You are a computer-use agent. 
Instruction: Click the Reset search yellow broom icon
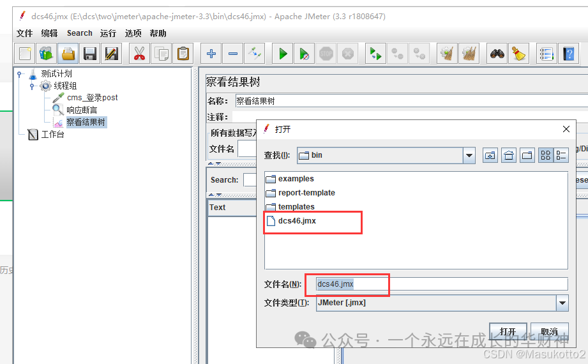coord(519,54)
